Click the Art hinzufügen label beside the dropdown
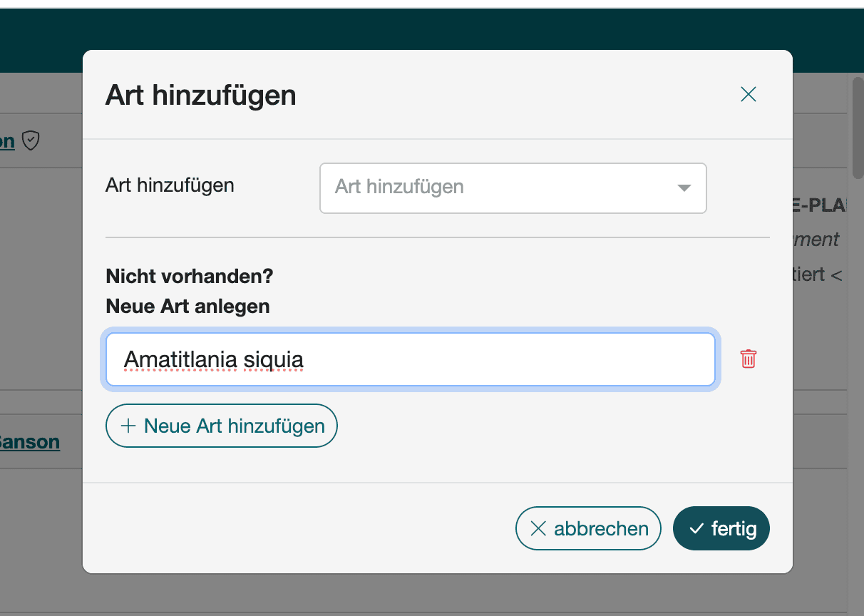This screenshot has height=616, width=864. [170, 185]
